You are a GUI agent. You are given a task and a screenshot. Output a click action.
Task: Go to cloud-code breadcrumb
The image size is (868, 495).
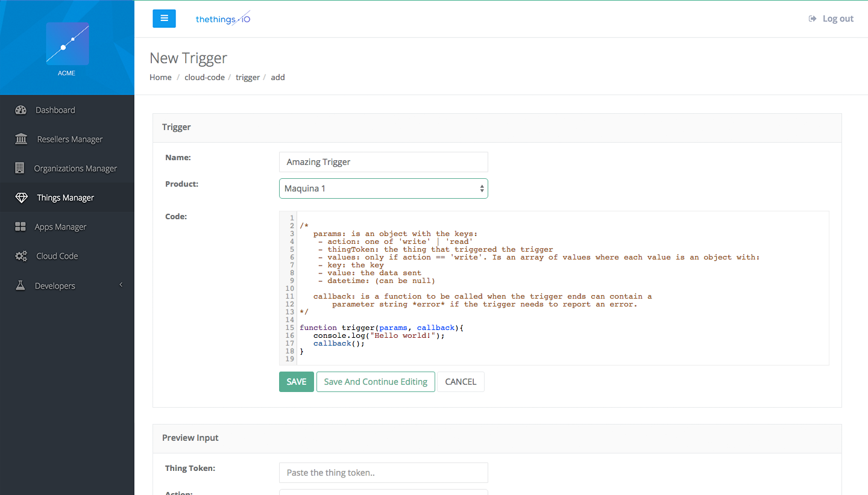coord(204,77)
